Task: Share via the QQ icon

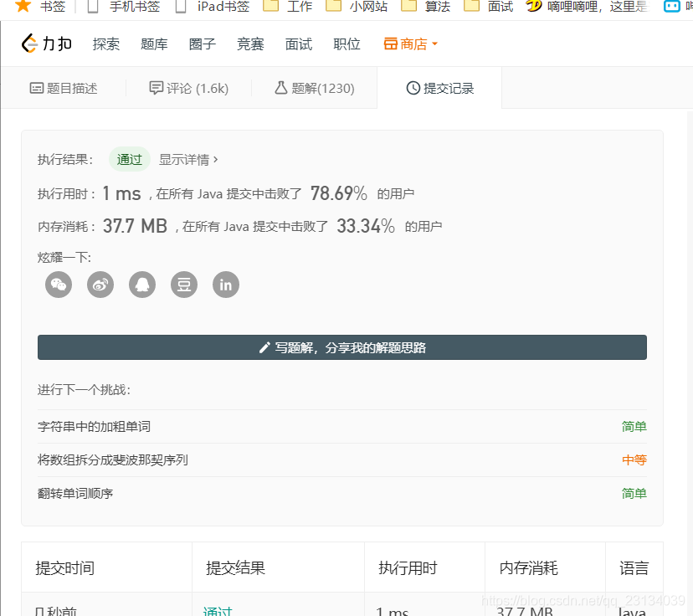Action: click(141, 285)
